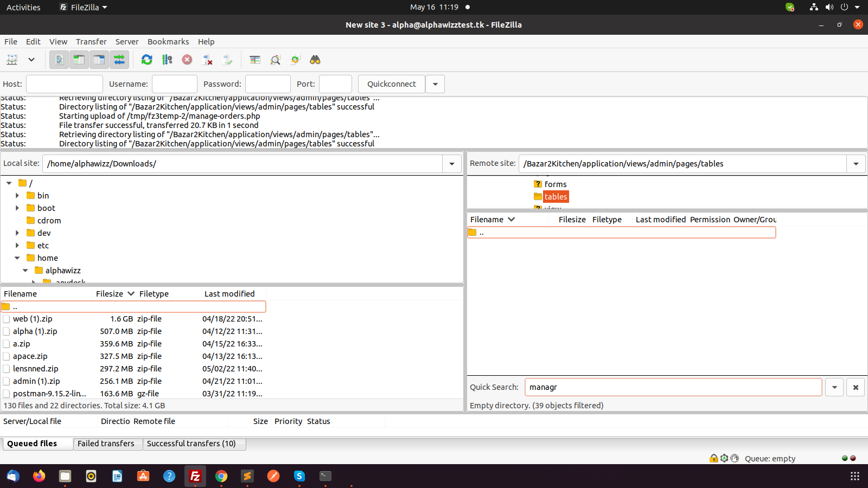Image resolution: width=868 pixels, height=488 pixels.
Task: Open the Remote site path dropdown
Action: (x=856, y=164)
